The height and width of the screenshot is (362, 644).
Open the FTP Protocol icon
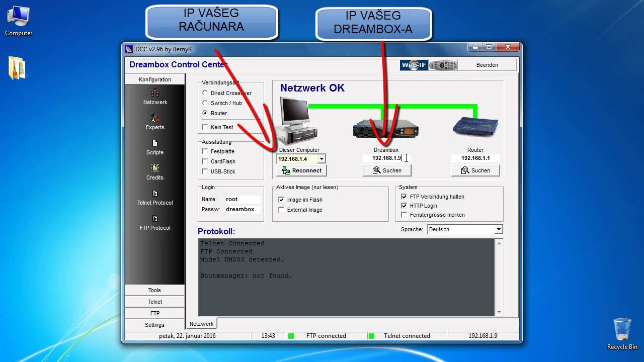point(155,218)
